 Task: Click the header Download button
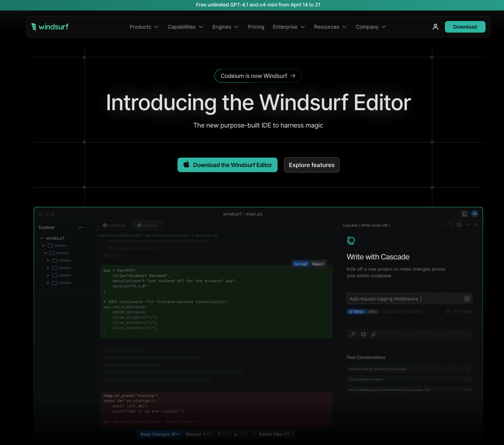coord(465,27)
